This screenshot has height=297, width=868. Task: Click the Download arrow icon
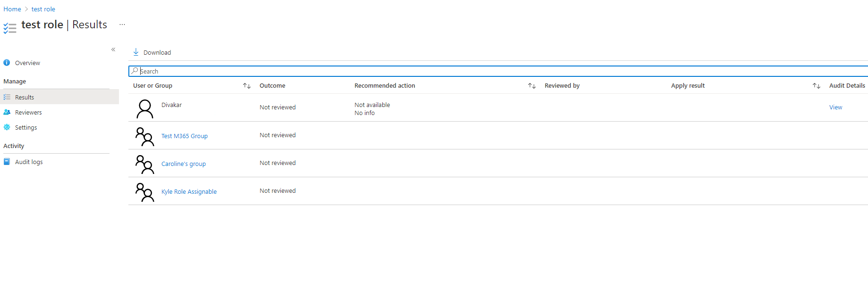pyautogui.click(x=136, y=52)
